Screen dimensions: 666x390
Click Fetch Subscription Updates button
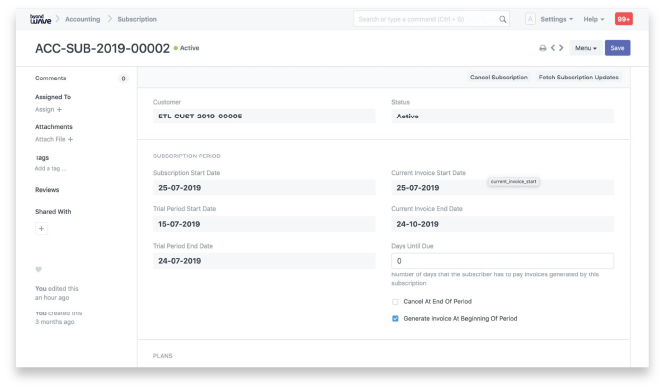click(579, 77)
